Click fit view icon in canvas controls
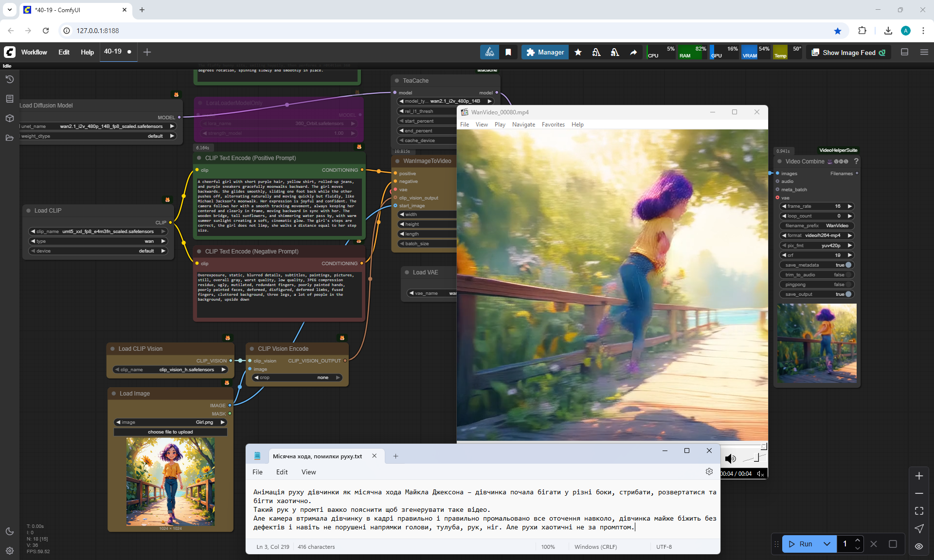The height and width of the screenshot is (560, 934). tap(919, 511)
